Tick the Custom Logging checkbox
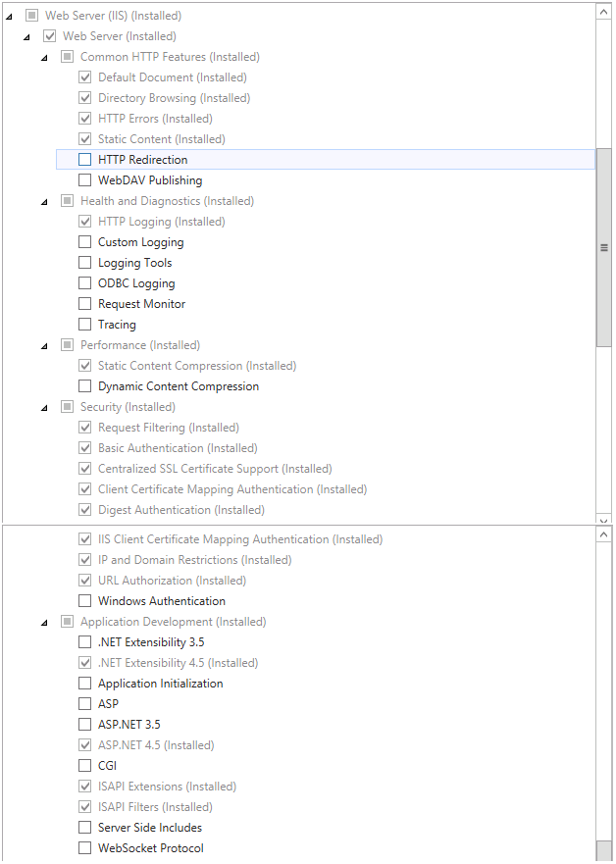This screenshot has width=616, height=864. click(x=85, y=242)
